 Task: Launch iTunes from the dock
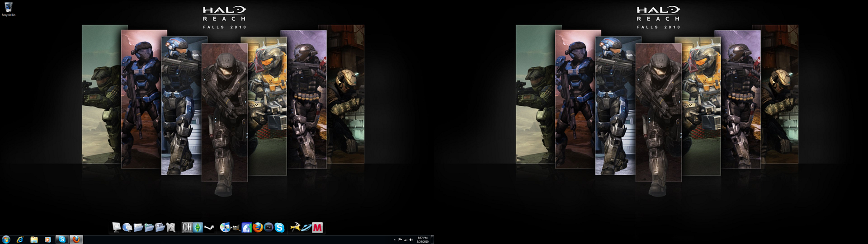pyautogui.click(x=225, y=227)
